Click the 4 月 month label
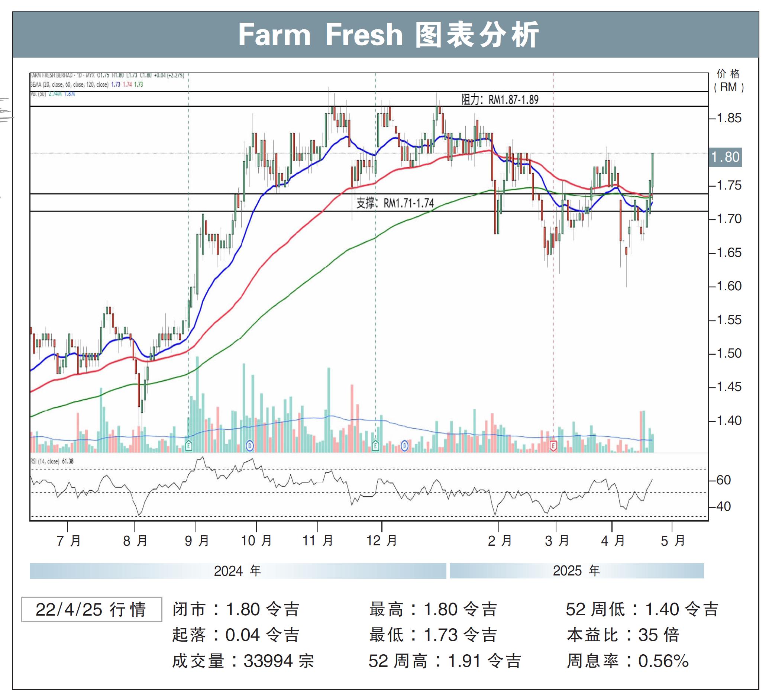This screenshot has width=772, height=700. (613, 541)
